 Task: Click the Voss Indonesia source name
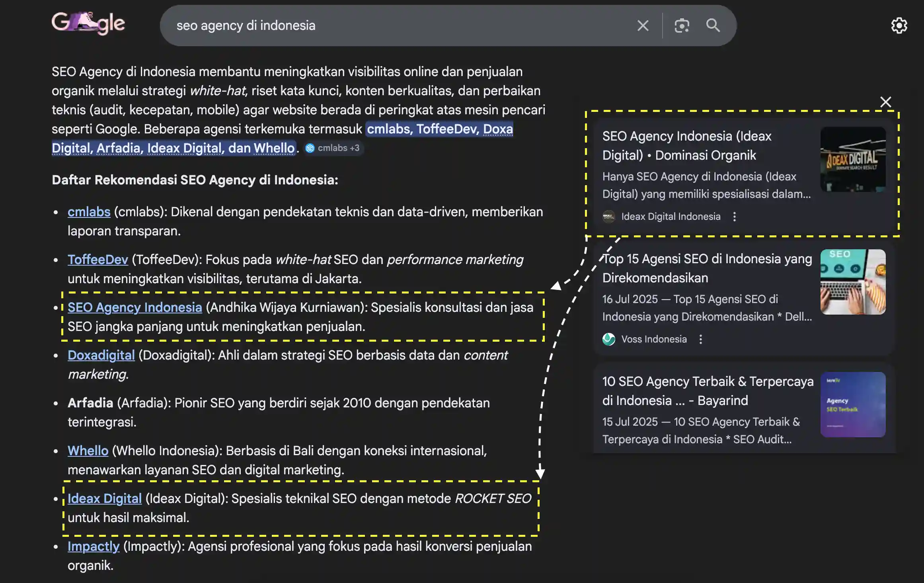point(654,339)
